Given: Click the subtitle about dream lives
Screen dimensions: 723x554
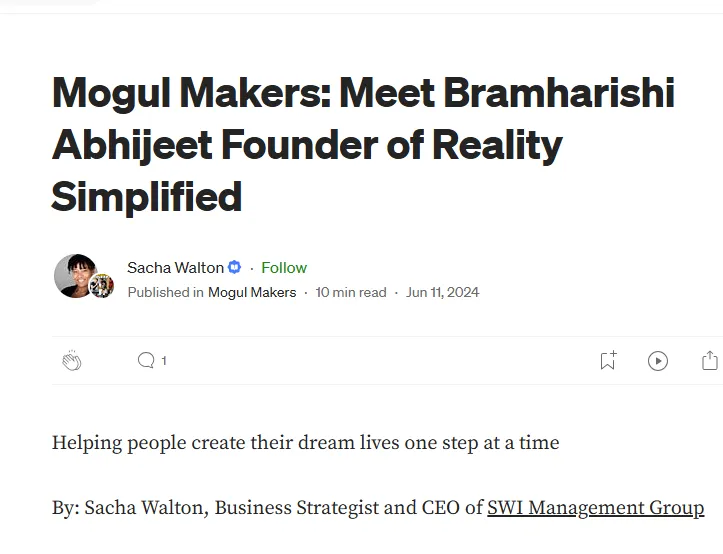Looking at the screenshot, I should click(305, 443).
